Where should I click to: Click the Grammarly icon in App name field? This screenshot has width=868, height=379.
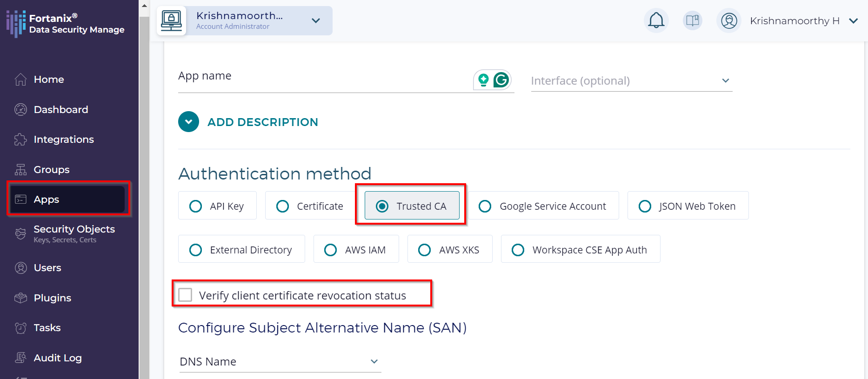point(501,80)
